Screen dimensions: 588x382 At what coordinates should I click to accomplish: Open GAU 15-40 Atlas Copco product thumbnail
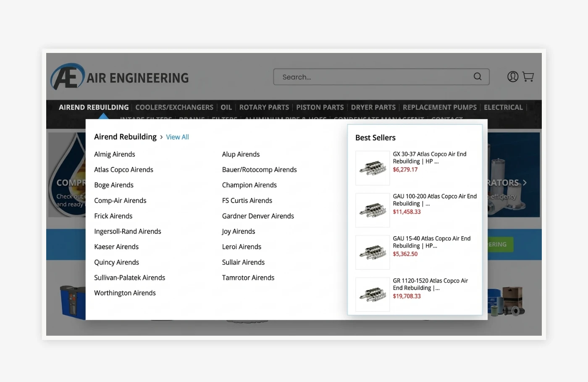[x=373, y=252]
